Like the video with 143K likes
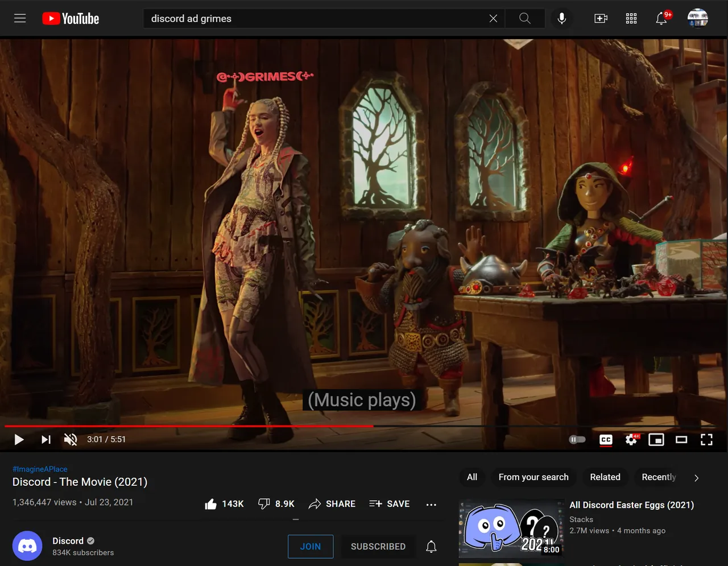This screenshot has height=566, width=728. point(224,504)
